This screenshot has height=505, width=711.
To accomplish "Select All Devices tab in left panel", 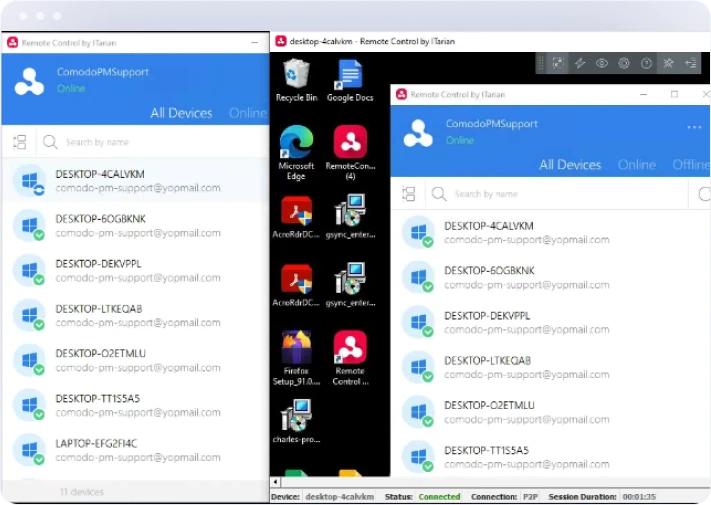I will (181, 113).
